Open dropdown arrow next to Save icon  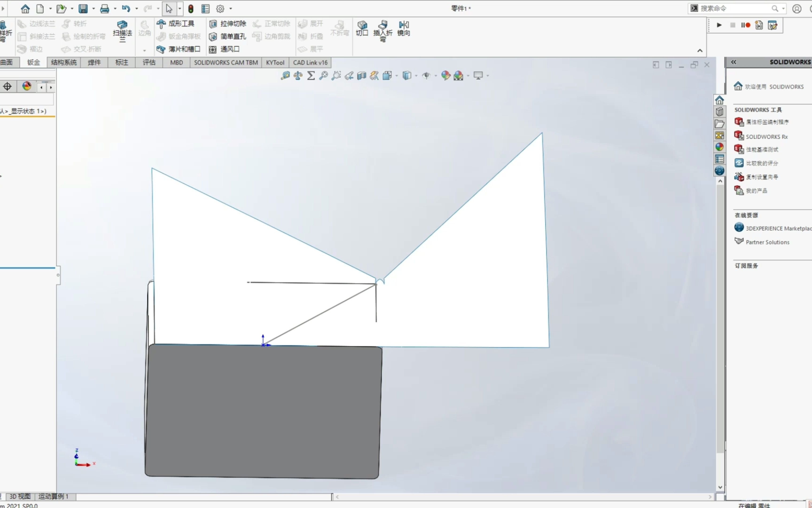(94, 9)
